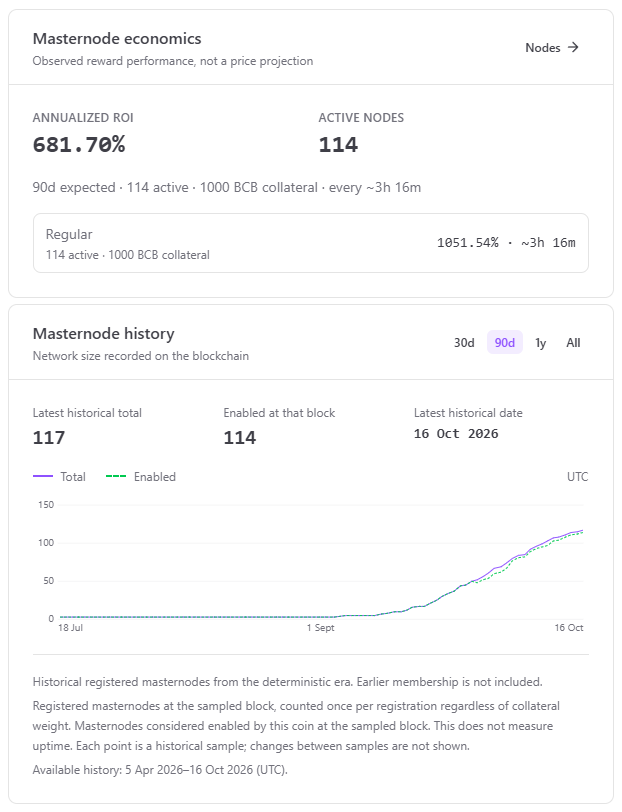Viewport: 622px width, 812px height.
Task: Click the Latest historical total label
Action: (x=87, y=413)
